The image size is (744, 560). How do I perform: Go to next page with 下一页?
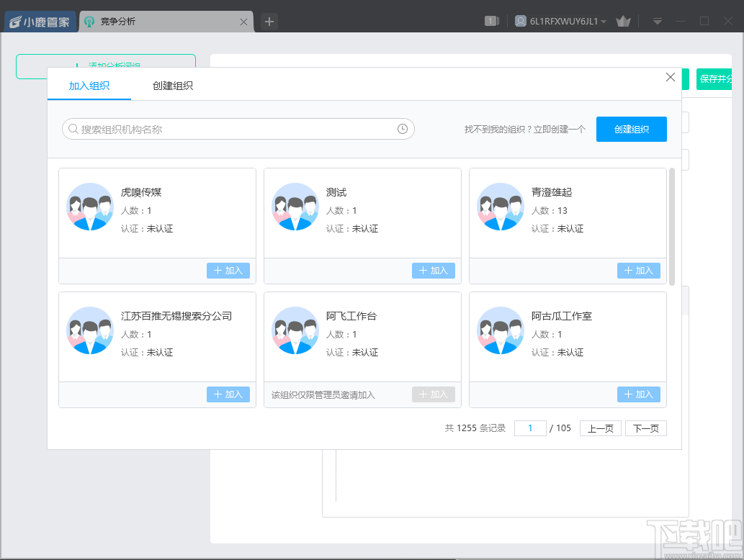[645, 428]
